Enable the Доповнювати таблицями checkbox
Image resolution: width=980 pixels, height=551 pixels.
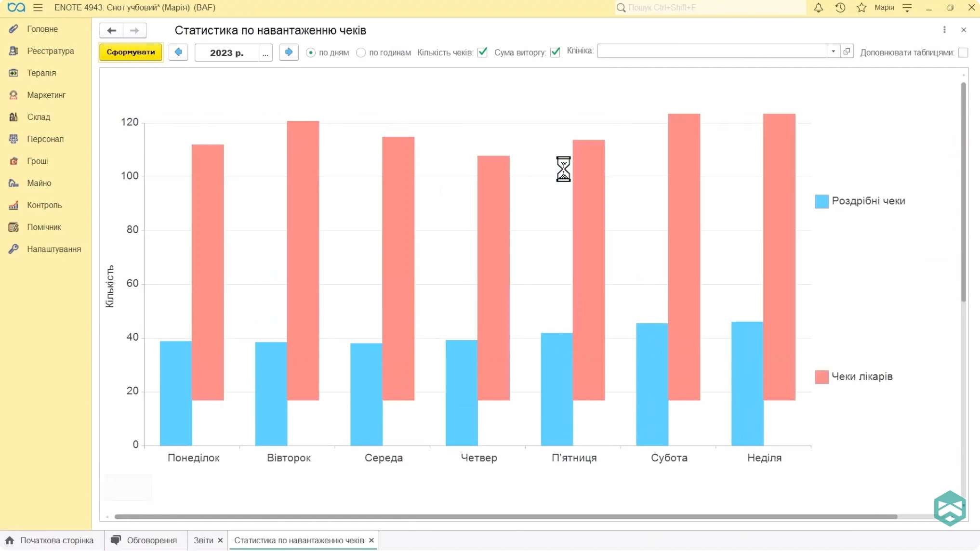coord(963,52)
